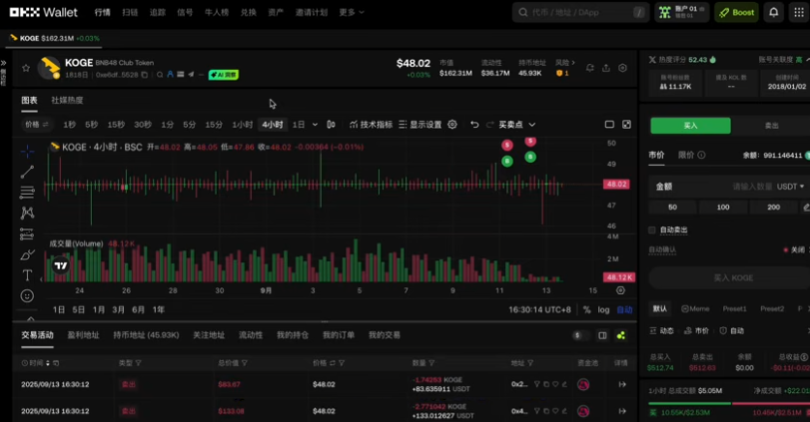Viewport: 810px width, 422px height.
Task: Open chart settings gear icon
Action: (x=452, y=124)
